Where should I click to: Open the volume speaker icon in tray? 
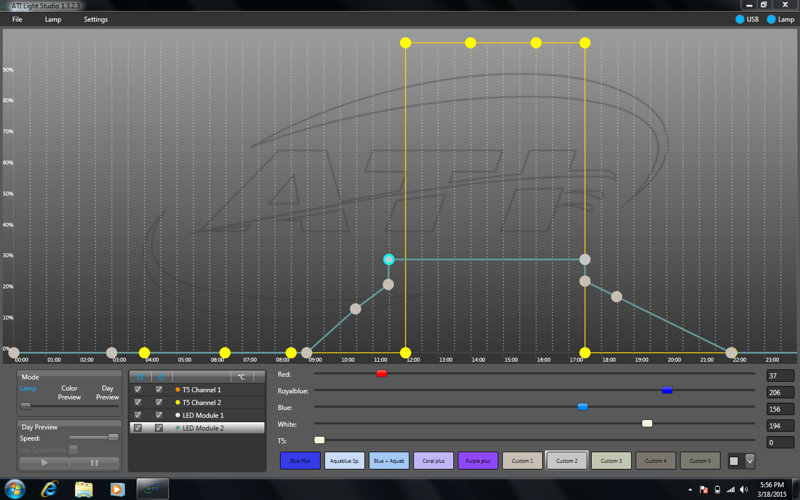click(744, 490)
